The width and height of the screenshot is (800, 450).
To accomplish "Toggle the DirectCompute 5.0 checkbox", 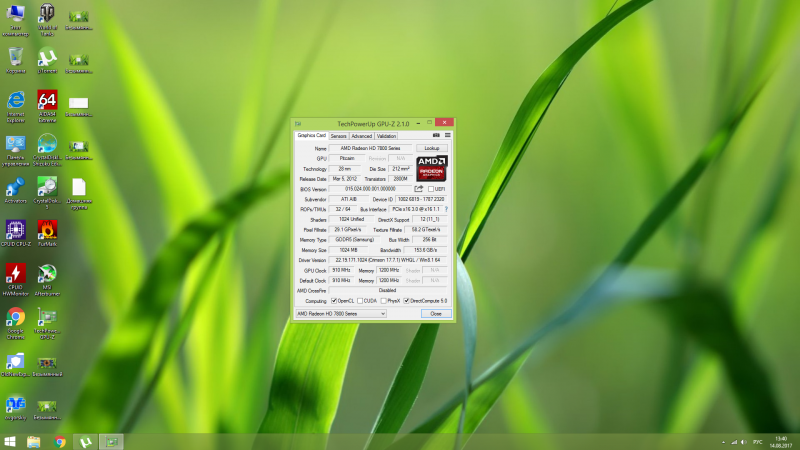I will point(407,301).
